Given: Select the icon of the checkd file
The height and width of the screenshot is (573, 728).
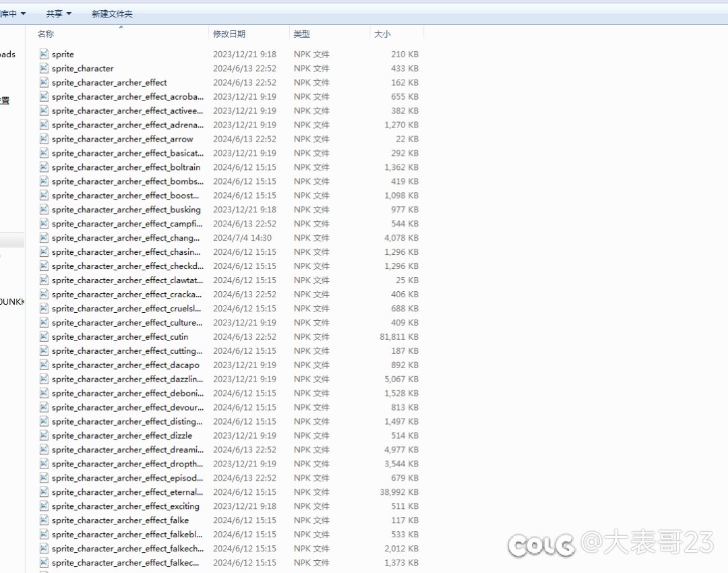Looking at the screenshot, I should pyautogui.click(x=44, y=266).
